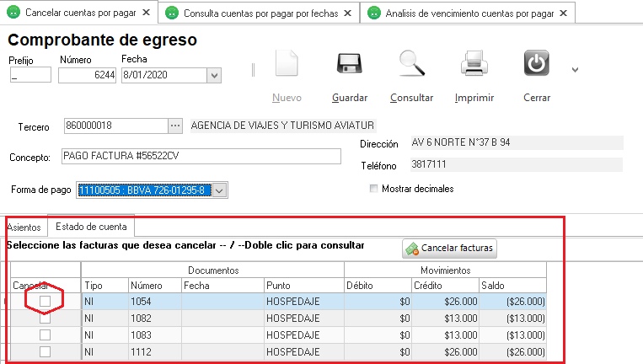Close the form with the Cerrar power icon

coord(536,63)
